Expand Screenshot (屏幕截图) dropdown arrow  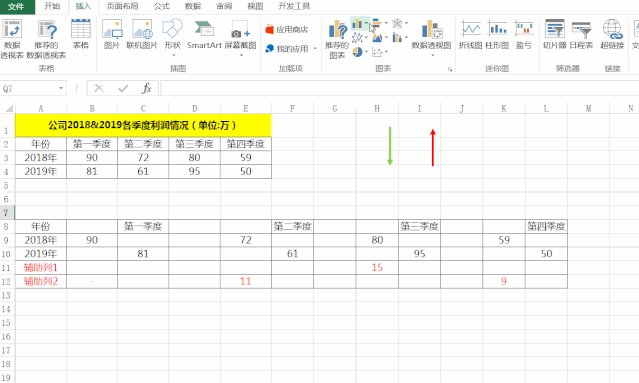pos(241,55)
